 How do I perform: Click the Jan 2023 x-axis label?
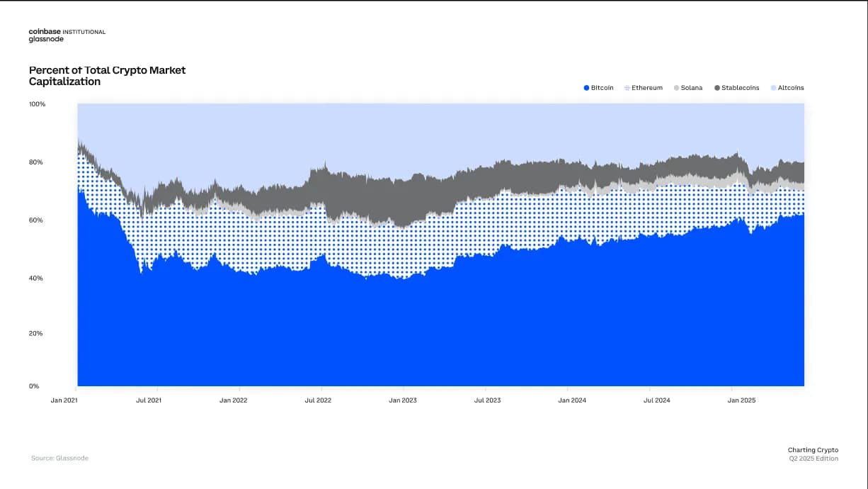pos(404,400)
